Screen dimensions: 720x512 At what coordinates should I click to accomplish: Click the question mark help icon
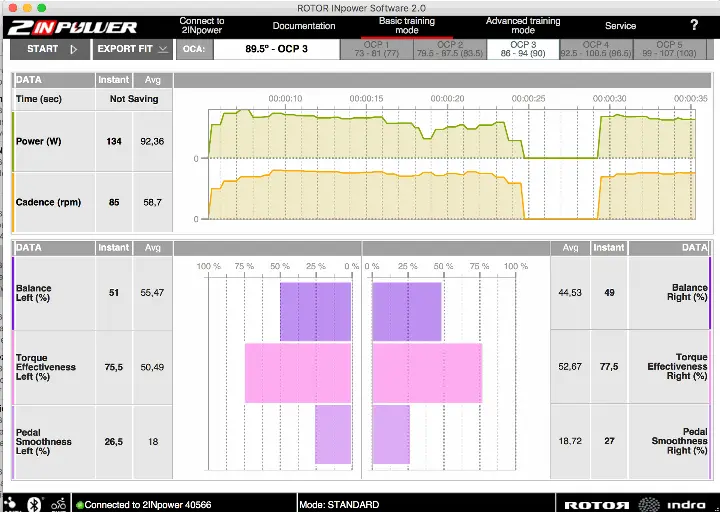pyautogui.click(x=694, y=25)
